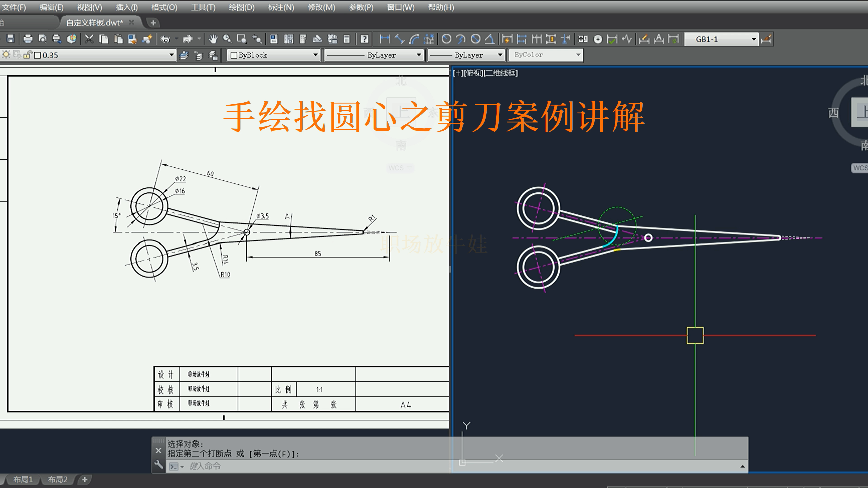Open the 文件(F) menu
Image resolution: width=868 pixels, height=488 pixels.
(x=14, y=7)
